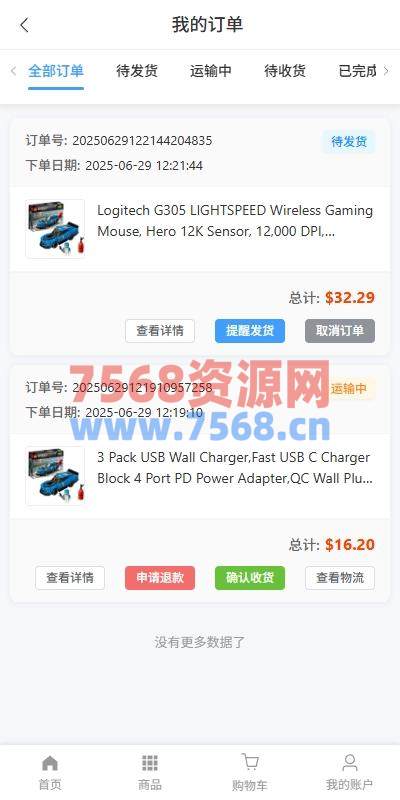Open the USB Wall Charger product title
400x800 pixels.
point(235,468)
